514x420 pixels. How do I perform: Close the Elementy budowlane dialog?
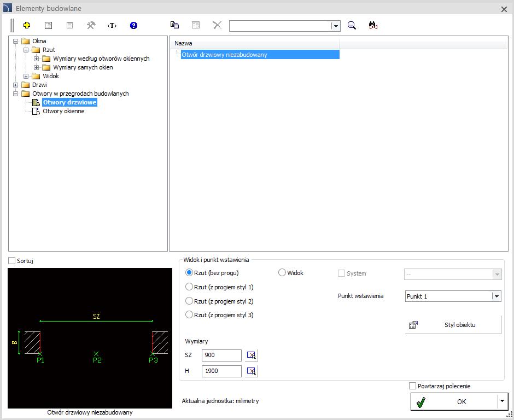(504, 9)
